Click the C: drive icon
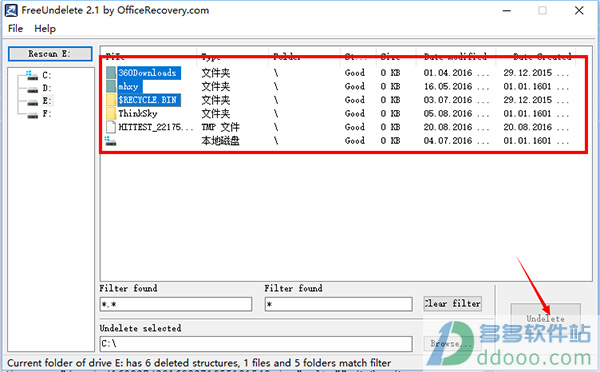 pos(32,75)
